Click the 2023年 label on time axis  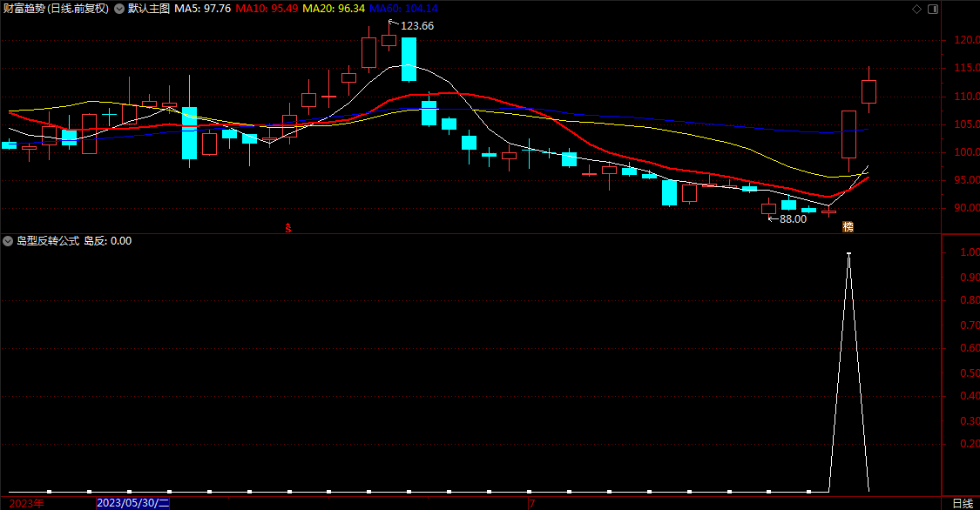(x=26, y=503)
